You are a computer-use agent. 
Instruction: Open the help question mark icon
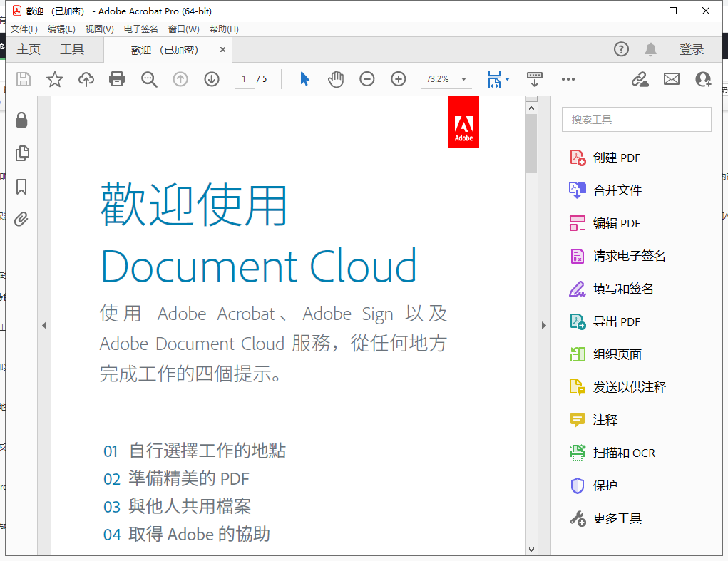(621, 49)
